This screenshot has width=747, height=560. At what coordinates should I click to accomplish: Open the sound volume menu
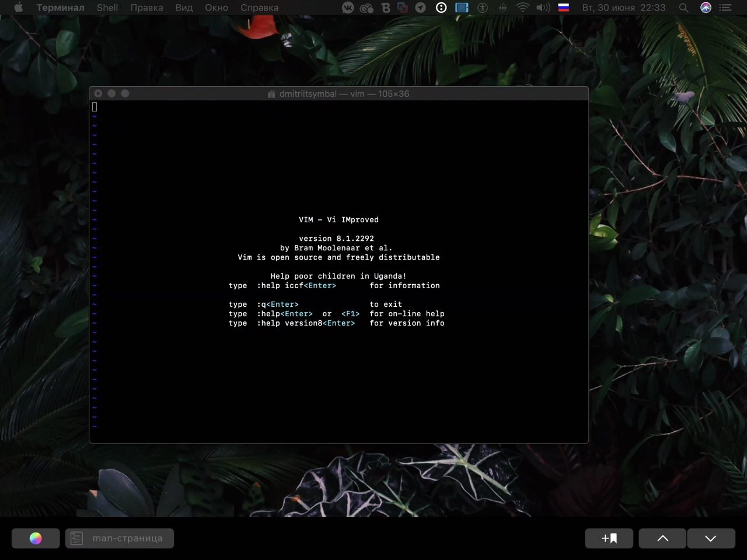[x=543, y=8]
